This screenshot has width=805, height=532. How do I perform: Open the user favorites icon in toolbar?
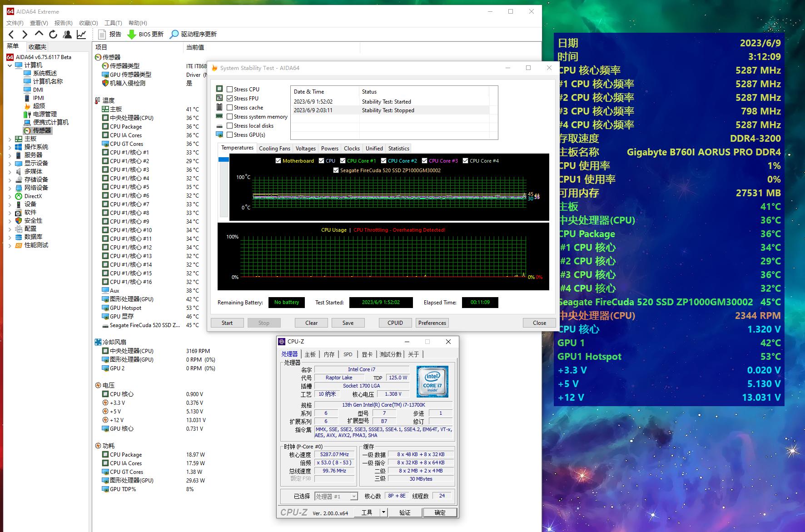(x=67, y=34)
